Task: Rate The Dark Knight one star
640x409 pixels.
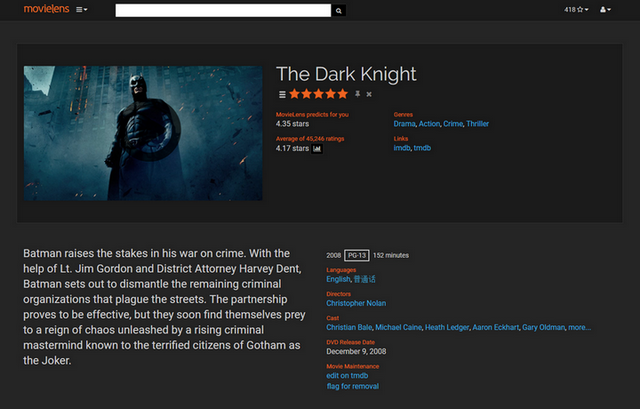Action: pyautogui.click(x=294, y=94)
